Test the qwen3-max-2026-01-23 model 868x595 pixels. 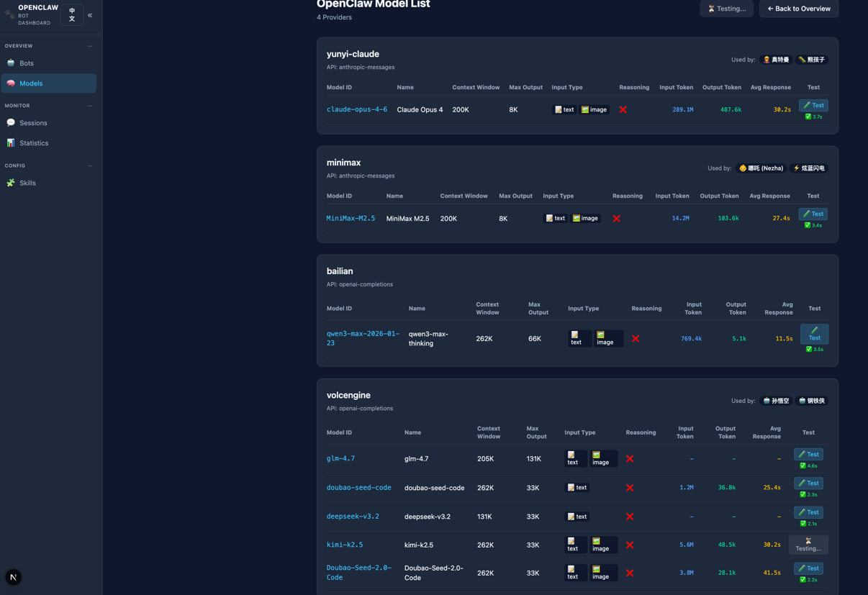(814, 334)
